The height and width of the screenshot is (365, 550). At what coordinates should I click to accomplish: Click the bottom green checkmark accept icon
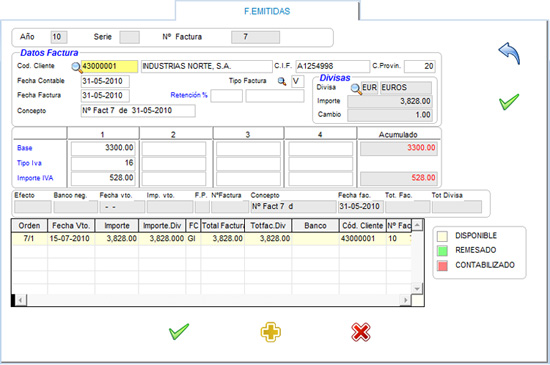coord(179,331)
